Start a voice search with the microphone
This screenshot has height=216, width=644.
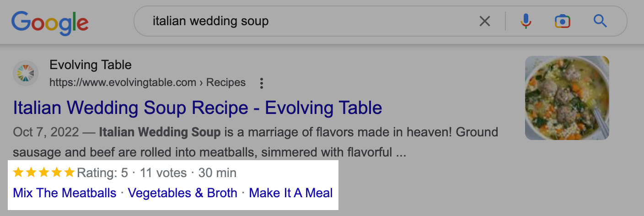point(526,21)
